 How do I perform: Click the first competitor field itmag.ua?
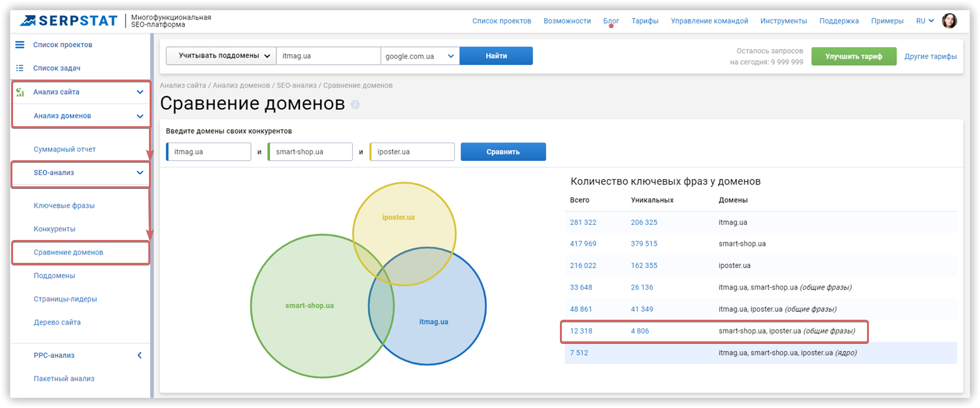pos(209,152)
